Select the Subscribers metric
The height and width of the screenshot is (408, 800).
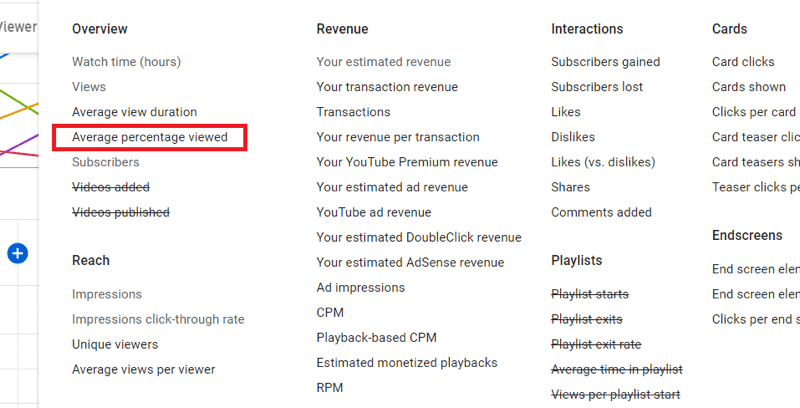click(x=105, y=162)
